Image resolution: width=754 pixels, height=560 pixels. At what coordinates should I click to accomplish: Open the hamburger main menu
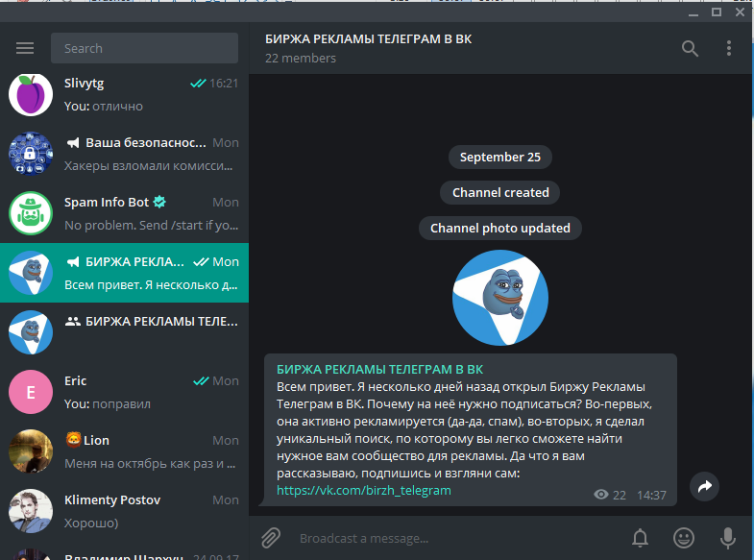(x=25, y=48)
